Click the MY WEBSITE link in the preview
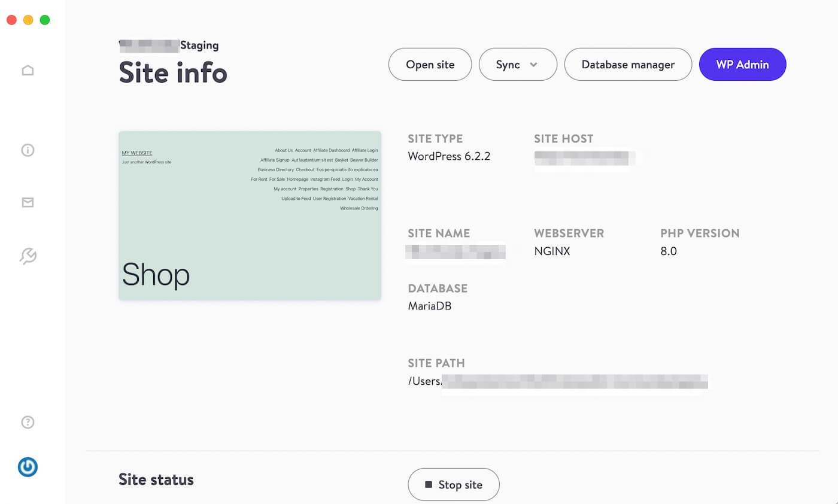This screenshot has height=504, width=838. [x=137, y=153]
